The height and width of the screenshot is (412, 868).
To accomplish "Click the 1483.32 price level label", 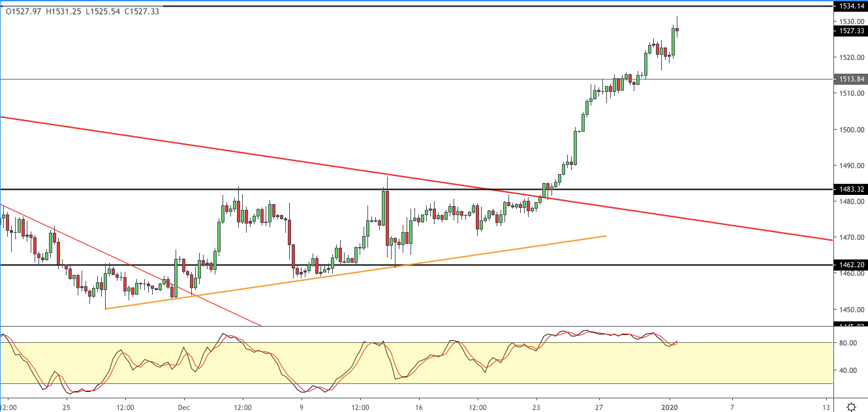I will click(x=851, y=189).
